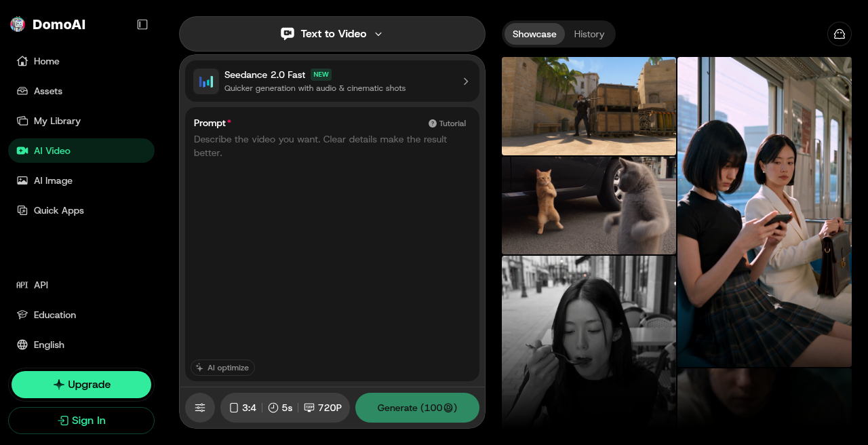Image resolution: width=868 pixels, height=445 pixels.
Task: Click the Prompt label text
Action: 210,123
